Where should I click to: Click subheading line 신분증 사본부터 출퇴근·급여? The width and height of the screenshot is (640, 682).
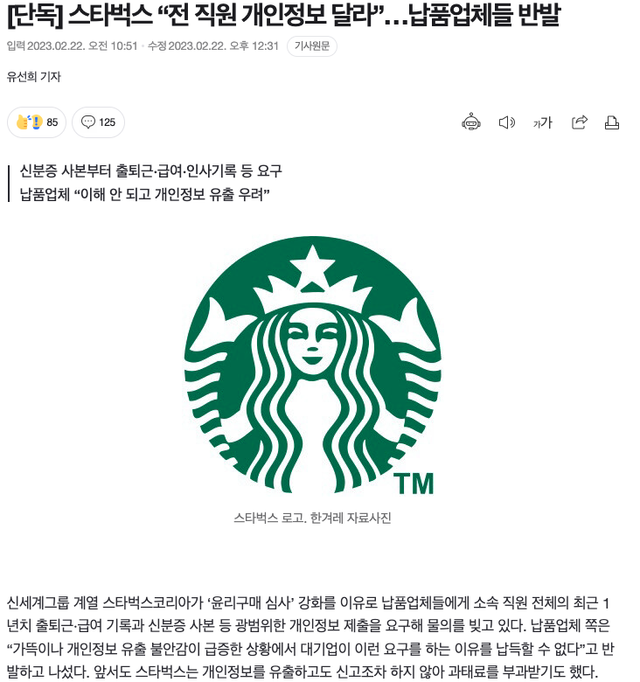[151, 171]
